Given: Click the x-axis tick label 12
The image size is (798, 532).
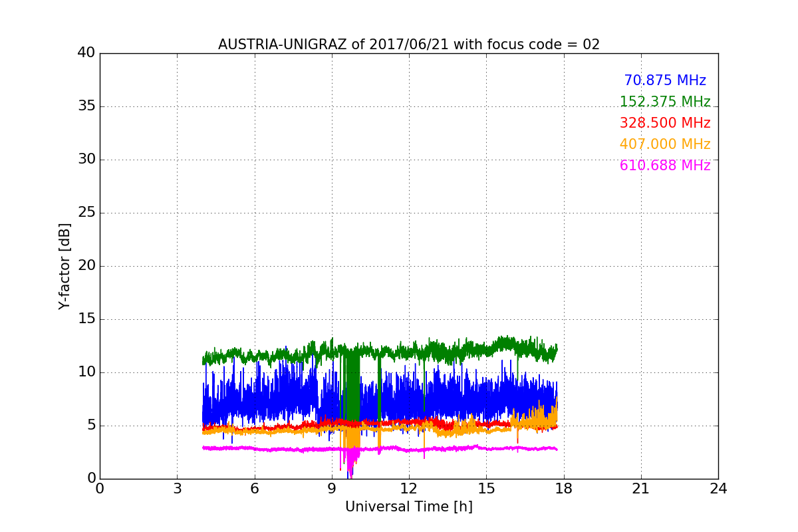Looking at the screenshot, I should click(x=409, y=489).
